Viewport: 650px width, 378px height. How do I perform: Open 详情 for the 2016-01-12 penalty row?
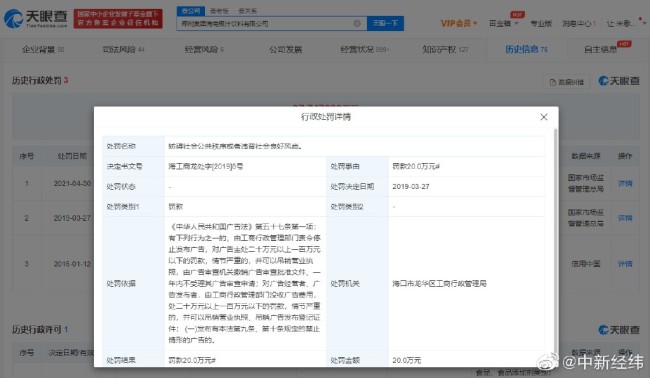coord(625,264)
